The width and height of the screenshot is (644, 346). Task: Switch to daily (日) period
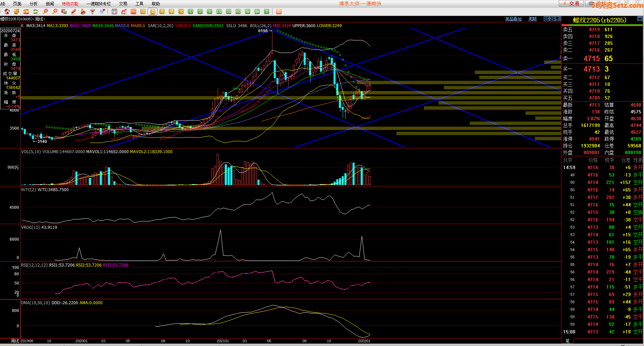(x=143, y=12)
